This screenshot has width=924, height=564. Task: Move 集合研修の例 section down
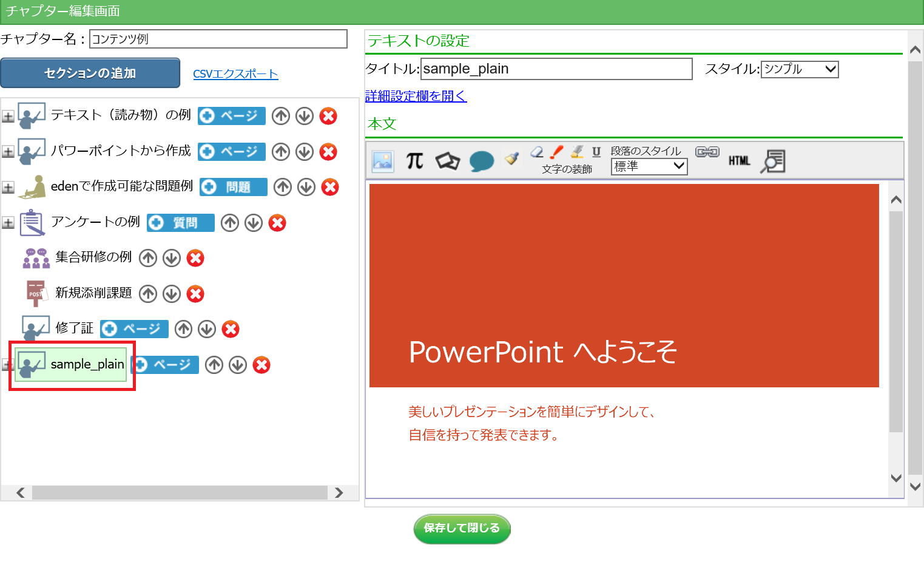(x=172, y=258)
